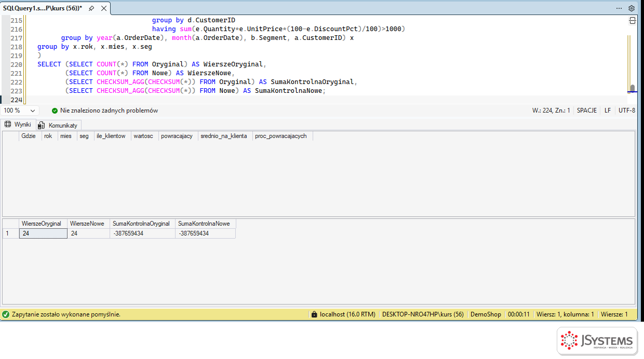Click the green no-problems check icon
Image resolution: width=644 pixels, height=359 pixels.
[x=55, y=111]
